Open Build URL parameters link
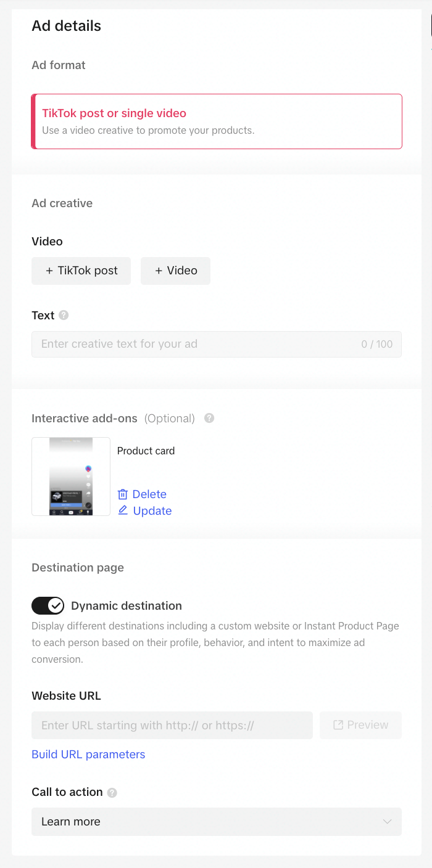Viewport: 432px width, 868px height. pyautogui.click(x=88, y=755)
